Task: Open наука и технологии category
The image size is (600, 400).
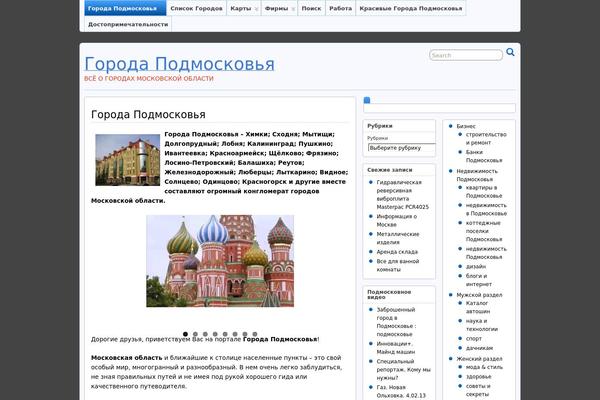Action: click(x=481, y=325)
